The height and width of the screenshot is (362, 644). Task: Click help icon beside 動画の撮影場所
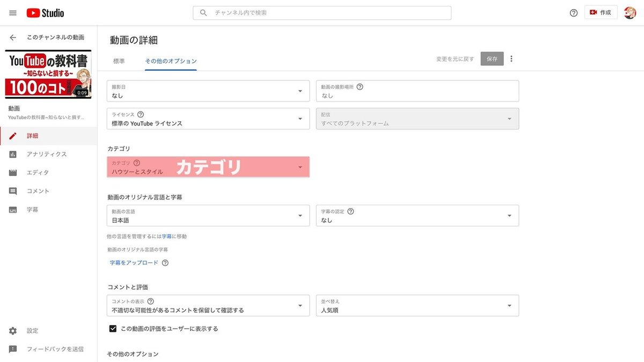[360, 86]
